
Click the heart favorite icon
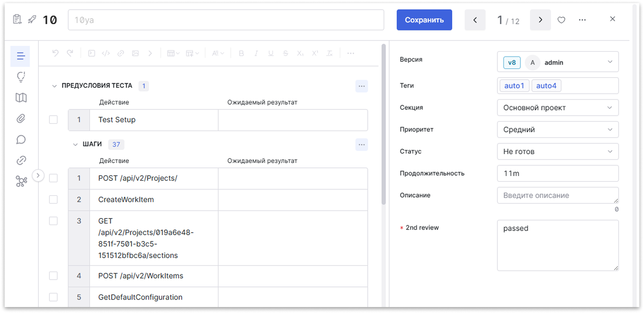coord(561,20)
